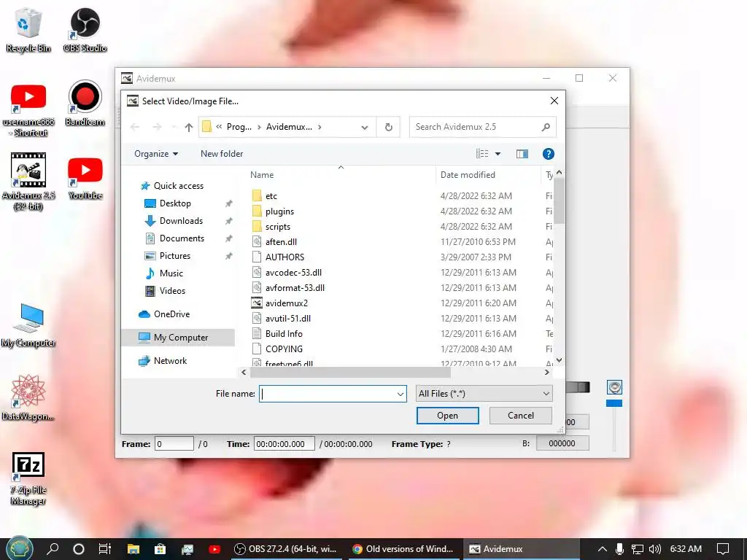The image size is (747, 560).
Task: Click the vertical scrollbar in file list
Action: tap(560, 201)
